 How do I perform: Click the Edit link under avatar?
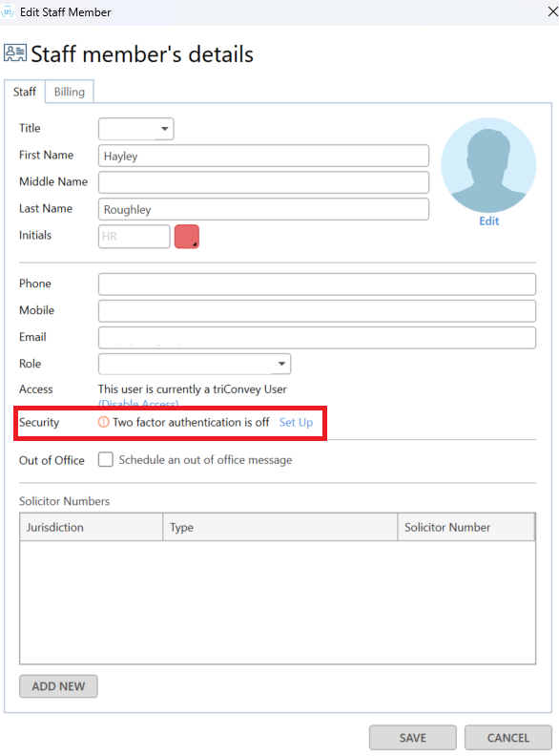tap(488, 220)
